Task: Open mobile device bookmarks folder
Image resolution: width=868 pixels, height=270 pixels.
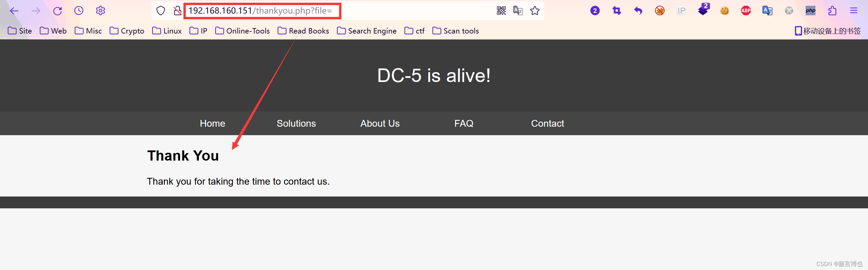Action: tap(828, 31)
